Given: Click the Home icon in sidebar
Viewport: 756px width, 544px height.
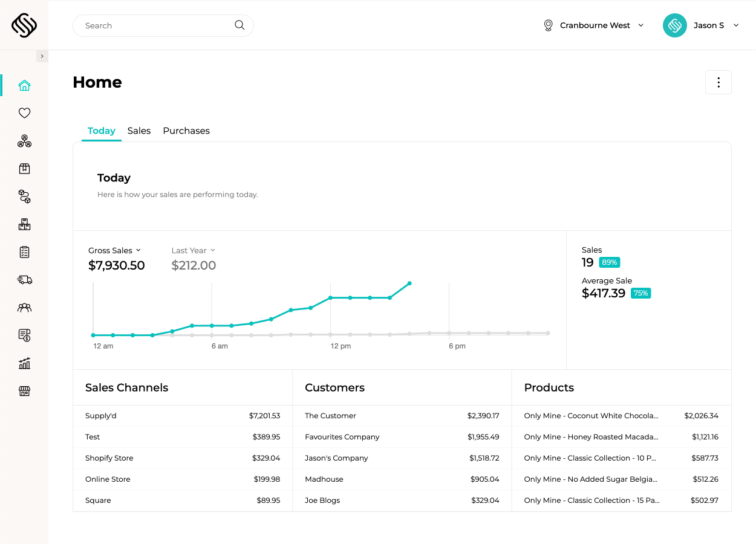Looking at the screenshot, I should coord(24,85).
